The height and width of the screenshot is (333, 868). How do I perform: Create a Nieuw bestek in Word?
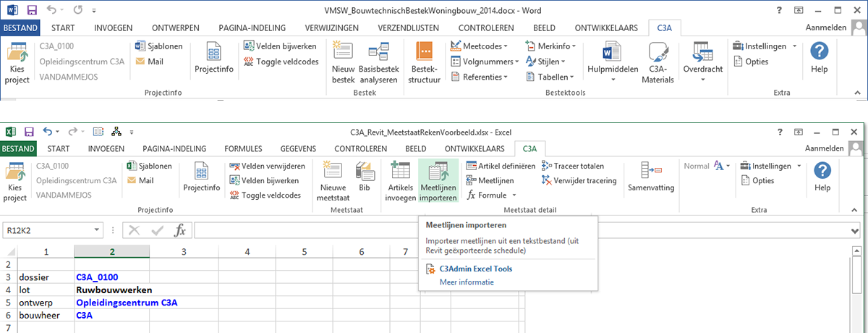point(344,63)
